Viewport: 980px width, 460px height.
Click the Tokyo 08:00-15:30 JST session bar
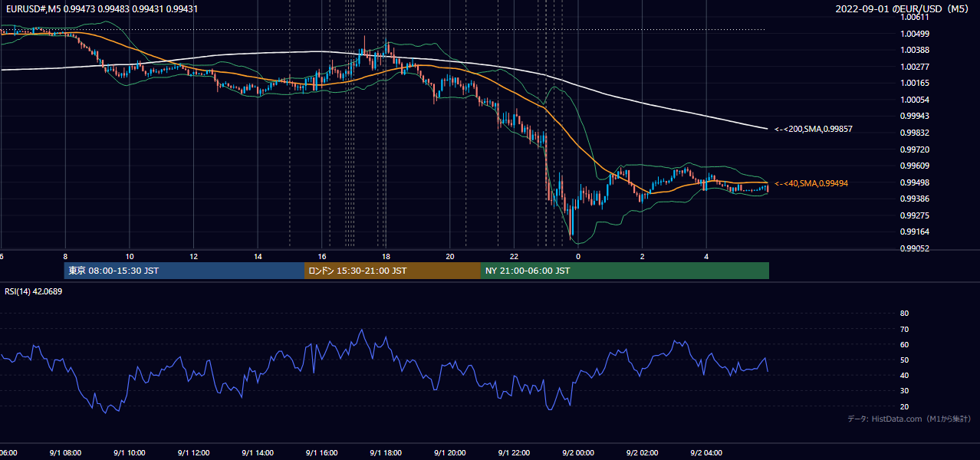pyautogui.click(x=184, y=271)
